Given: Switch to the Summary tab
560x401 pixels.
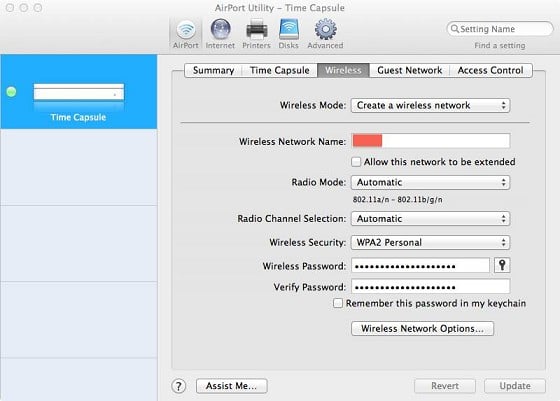Looking at the screenshot, I should tap(214, 70).
